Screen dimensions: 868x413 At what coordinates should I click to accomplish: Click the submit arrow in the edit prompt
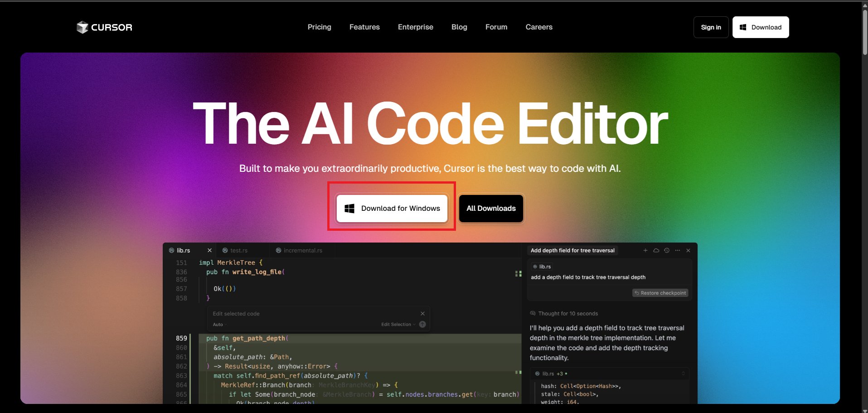click(422, 325)
